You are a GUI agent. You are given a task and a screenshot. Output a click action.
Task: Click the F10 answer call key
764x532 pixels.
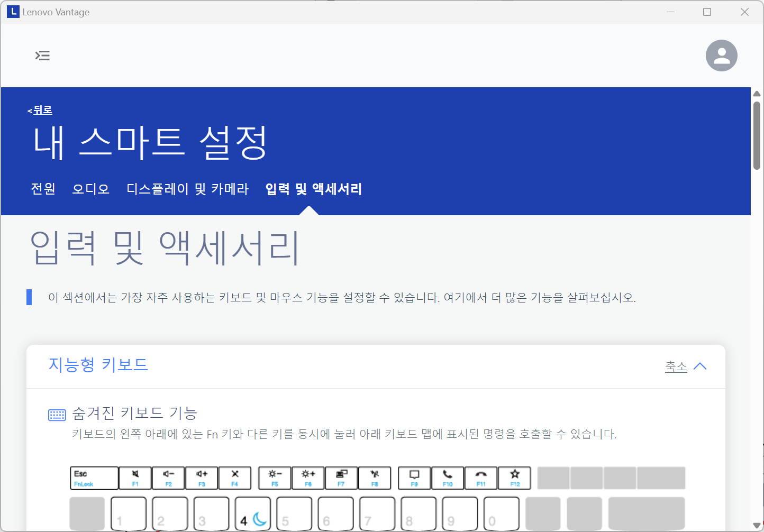448,478
